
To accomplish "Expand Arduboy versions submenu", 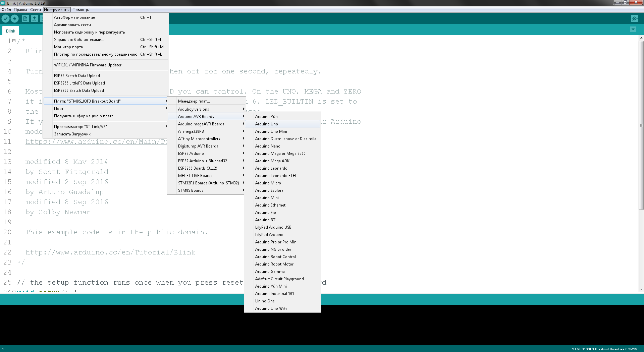I will tap(206, 109).
